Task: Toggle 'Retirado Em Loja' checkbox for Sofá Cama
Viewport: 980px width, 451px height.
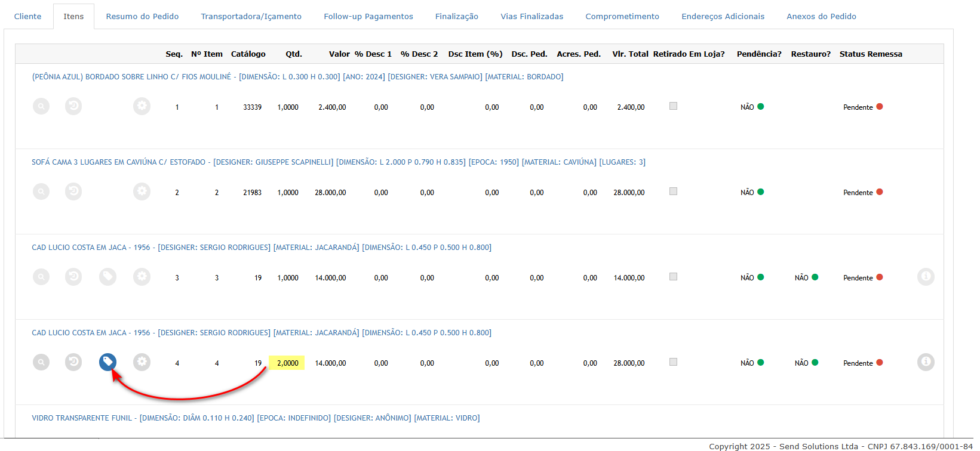Action: click(673, 191)
